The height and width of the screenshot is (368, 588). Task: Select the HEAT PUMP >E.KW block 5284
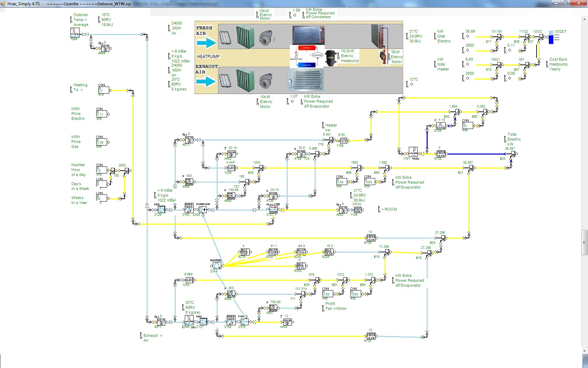pyautogui.click(x=329, y=252)
